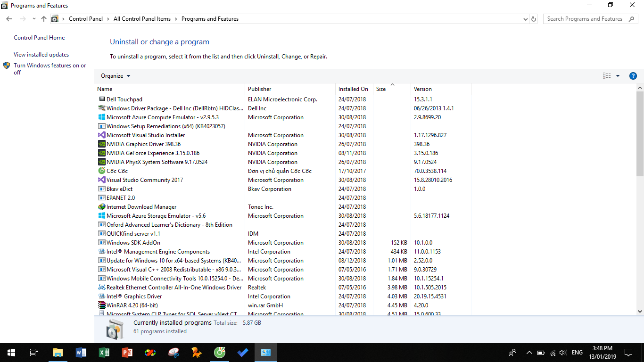
Task: Select Update for Windows 10 x64 row
Action: [283, 261]
